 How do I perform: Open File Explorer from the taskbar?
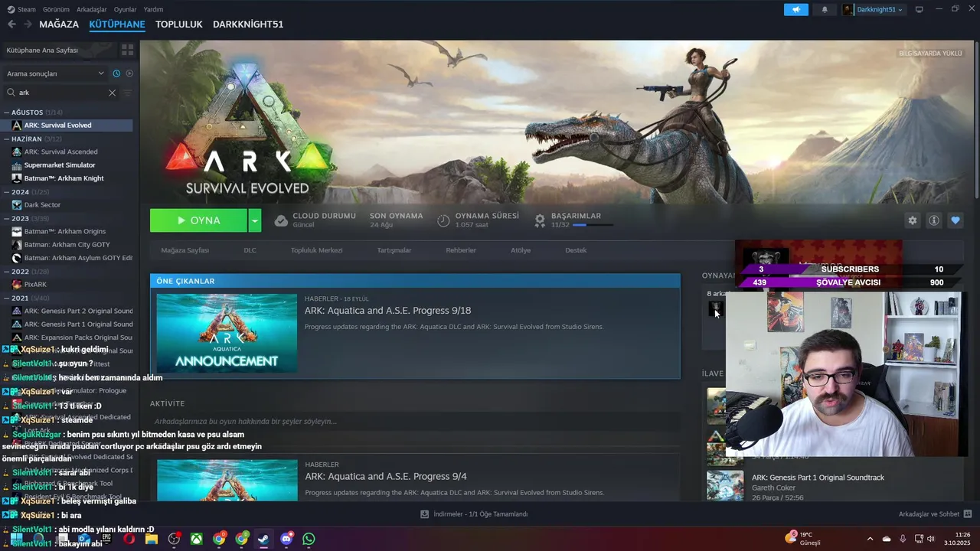[152, 539]
